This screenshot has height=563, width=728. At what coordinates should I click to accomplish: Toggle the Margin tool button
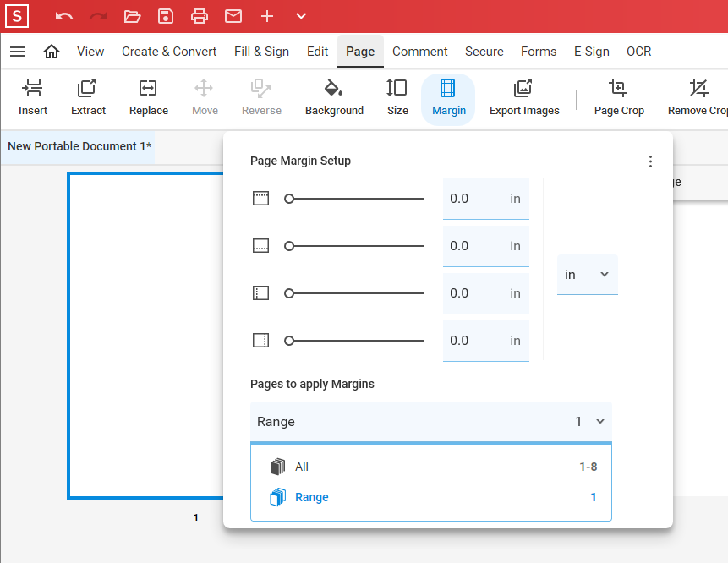tap(448, 98)
